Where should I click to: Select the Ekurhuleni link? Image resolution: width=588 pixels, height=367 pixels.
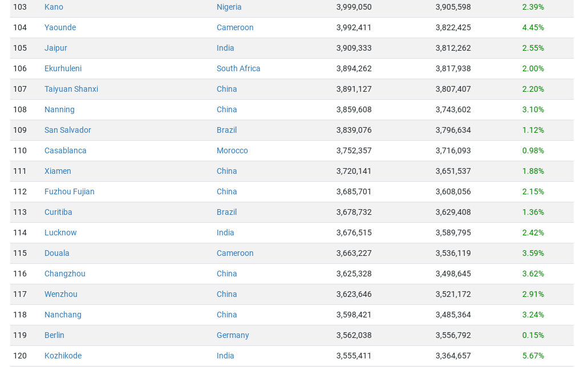click(x=63, y=68)
